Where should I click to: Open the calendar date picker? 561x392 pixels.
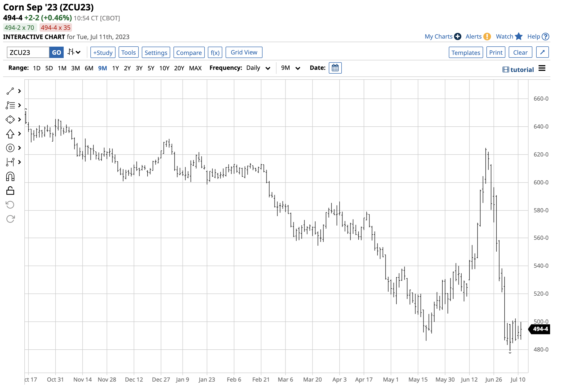[x=335, y=68]
